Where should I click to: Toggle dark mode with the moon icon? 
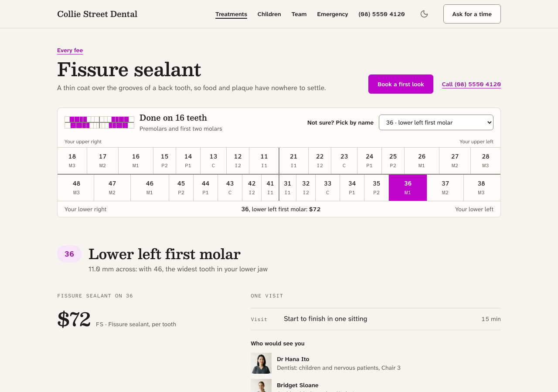(x=424, y=14)
